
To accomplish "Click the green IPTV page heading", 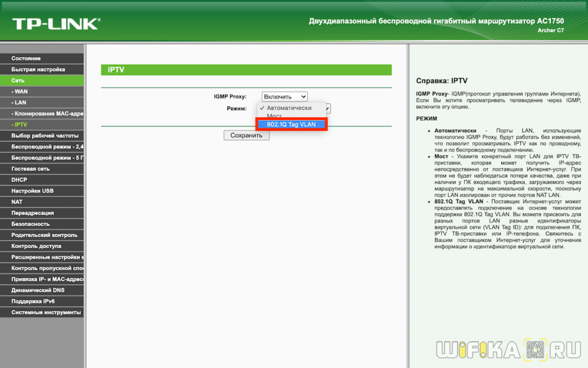I will tap(246, 70).
